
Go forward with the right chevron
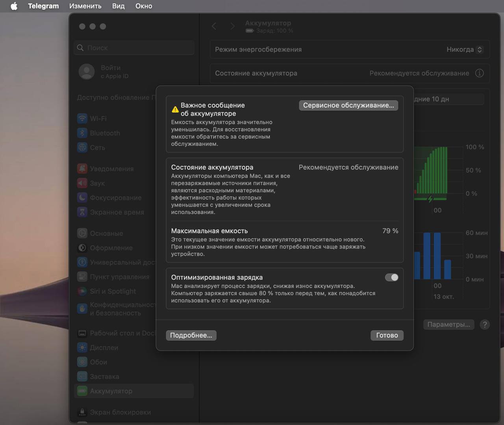(232, 26)
